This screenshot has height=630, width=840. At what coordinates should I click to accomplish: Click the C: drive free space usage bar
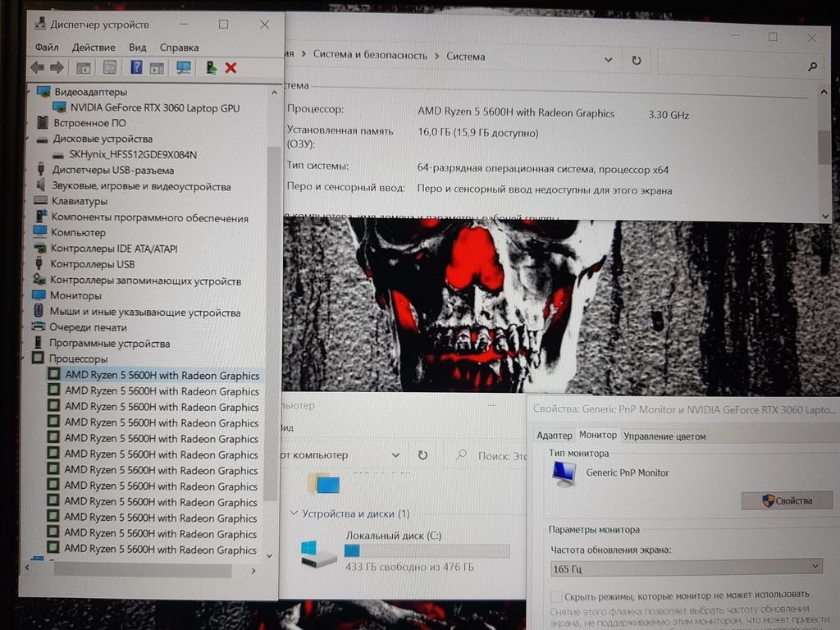click(x=427, y=550)
